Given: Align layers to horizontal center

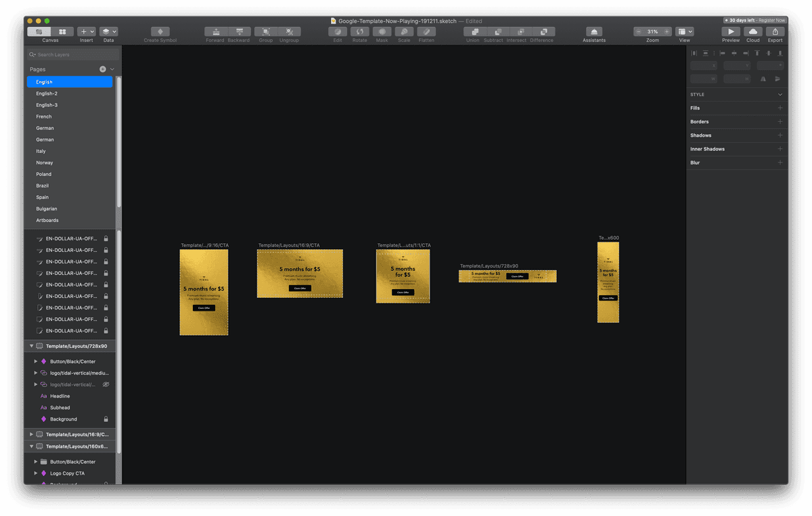Looking at the screenshot, I should 734,53.
